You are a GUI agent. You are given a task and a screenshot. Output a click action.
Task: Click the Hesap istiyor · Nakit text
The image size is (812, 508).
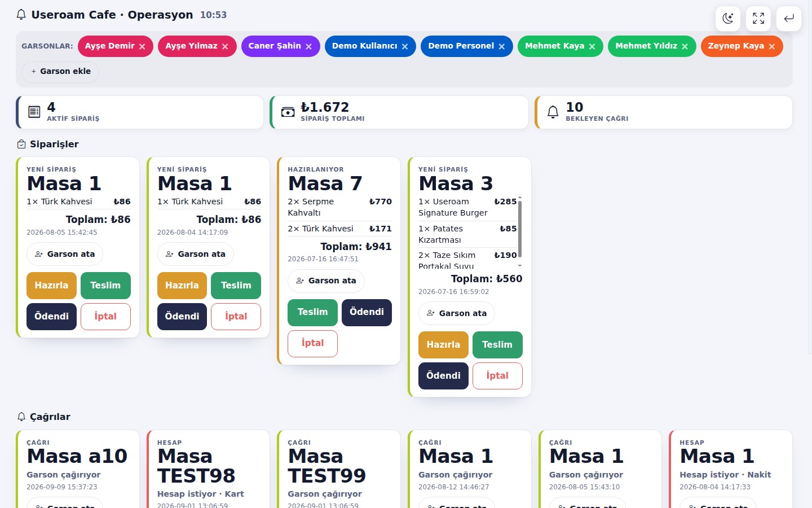pos(725,475)
